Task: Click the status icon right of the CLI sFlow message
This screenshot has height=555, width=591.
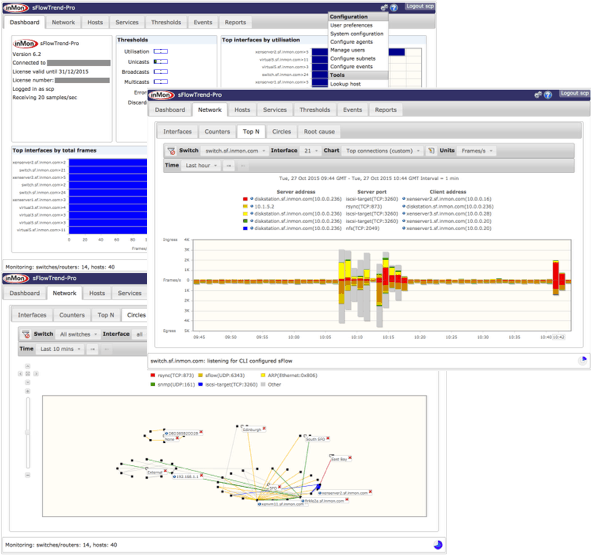Action: [x=582, y=360]
